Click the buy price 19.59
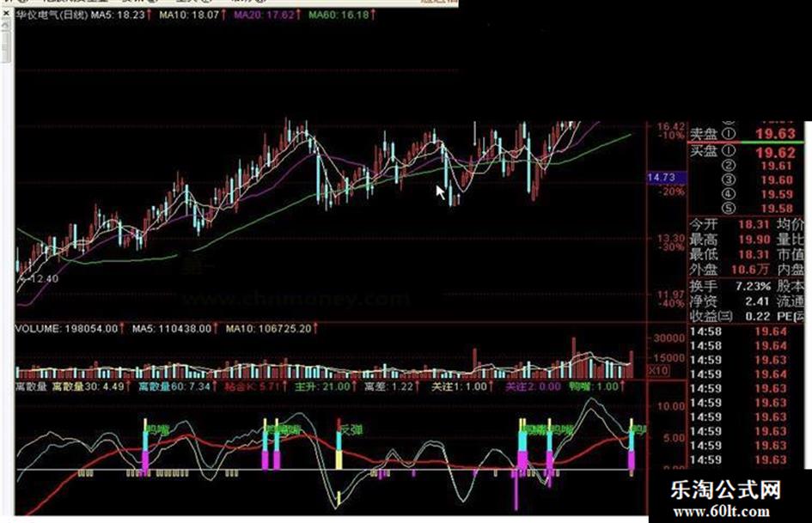 click(777, 194)
